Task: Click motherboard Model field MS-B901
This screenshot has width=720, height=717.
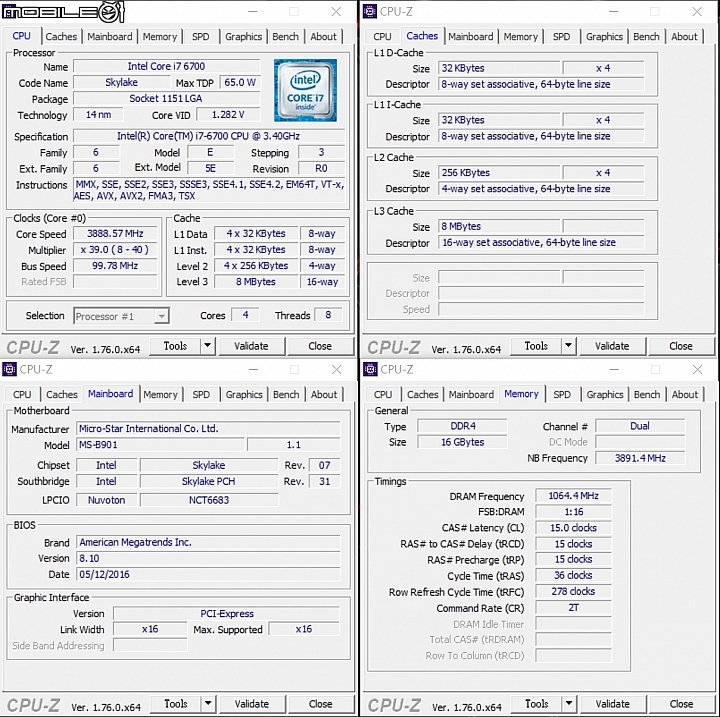Action: click(x=160, y=445)
